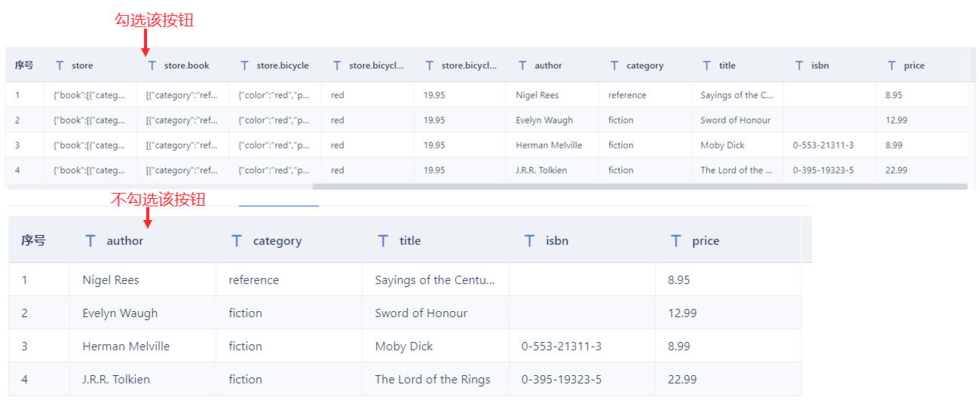980x400 pixels.
Task: Click the type icon beside lower price header
Action: point(676,241)
